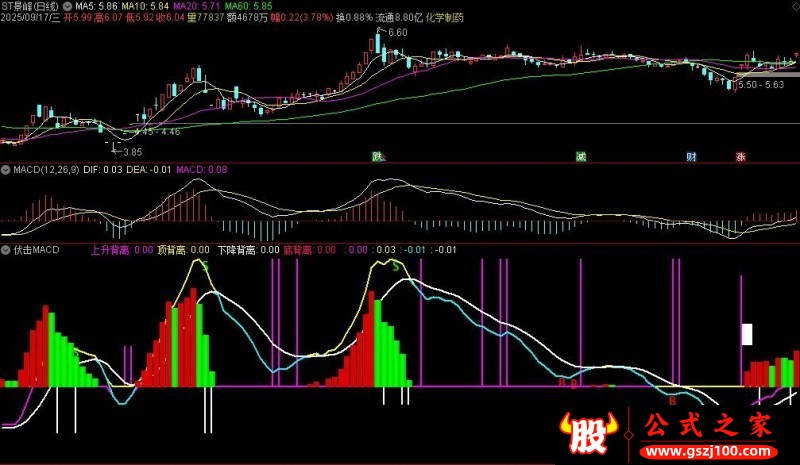Image resolution: width=800 pixels, height=465 pixels.
Task: Click the high price 高6.07
Action: tap(109, 18)
